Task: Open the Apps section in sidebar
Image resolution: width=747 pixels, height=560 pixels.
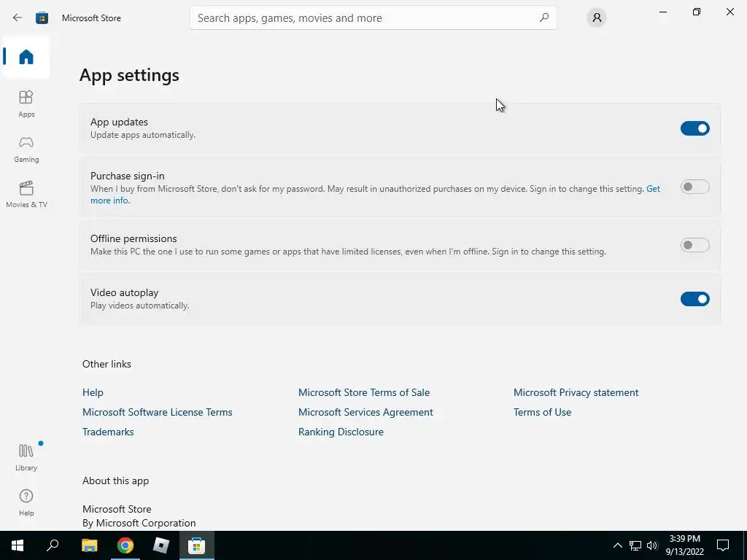Action: 26,104
